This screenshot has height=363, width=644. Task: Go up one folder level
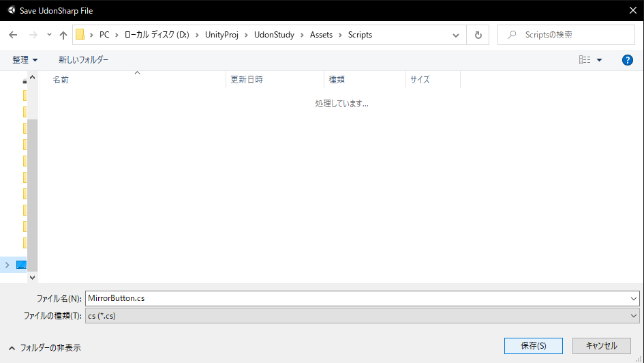[x=63, y=35]
